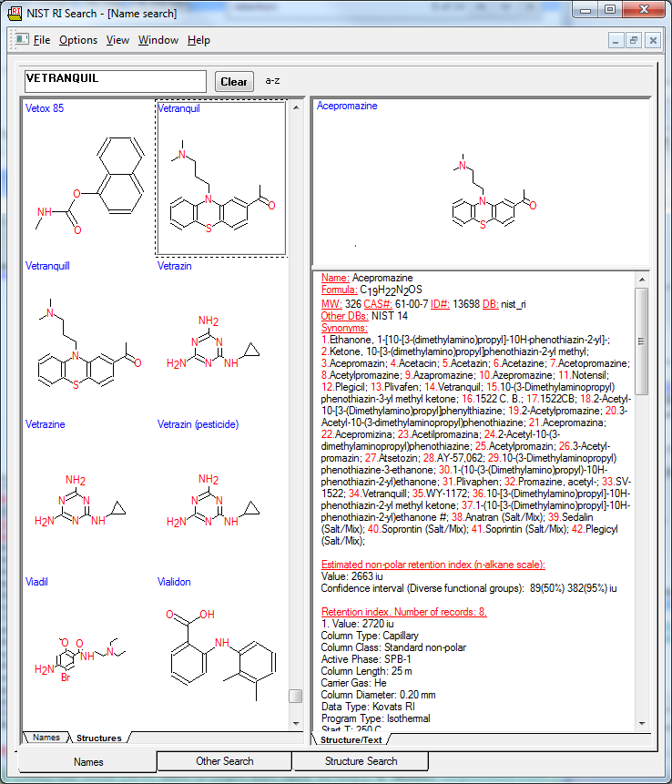The height and width of the screenshot is (784, 672).
Task: Click the Name: field label
Action: tap(335, 278)
